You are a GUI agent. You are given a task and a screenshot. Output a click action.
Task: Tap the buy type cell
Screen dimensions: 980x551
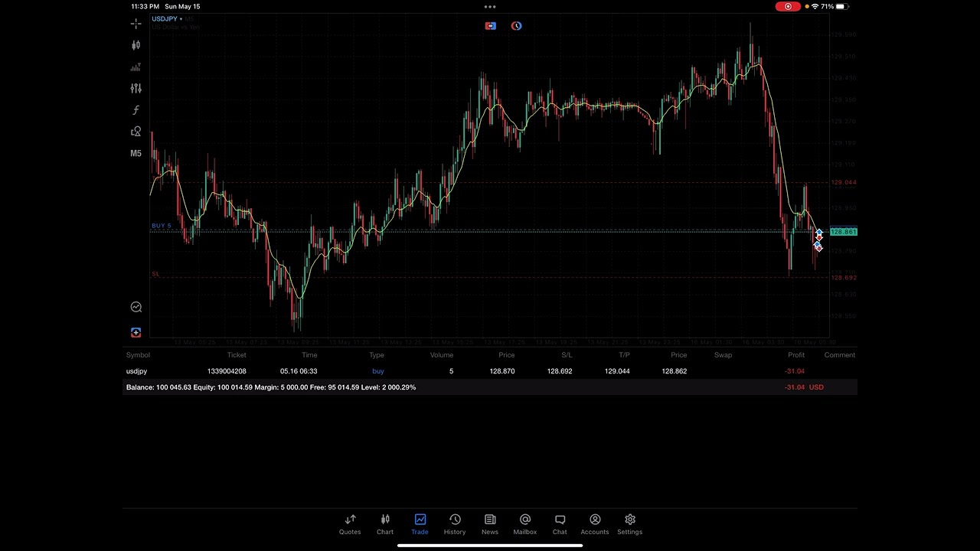[x=378, y=371]
